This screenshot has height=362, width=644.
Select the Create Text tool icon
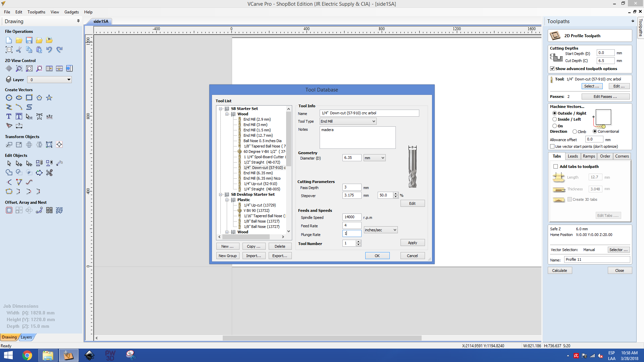pos(8,116)
